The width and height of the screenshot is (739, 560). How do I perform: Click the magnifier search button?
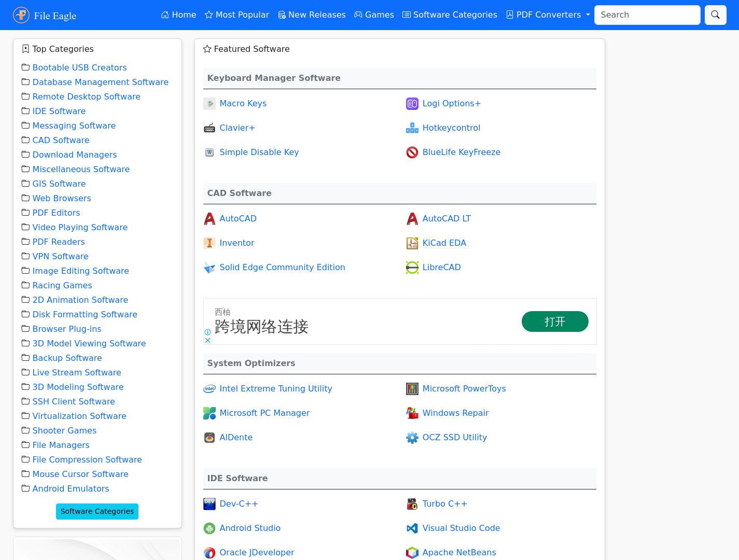[715, 15]
